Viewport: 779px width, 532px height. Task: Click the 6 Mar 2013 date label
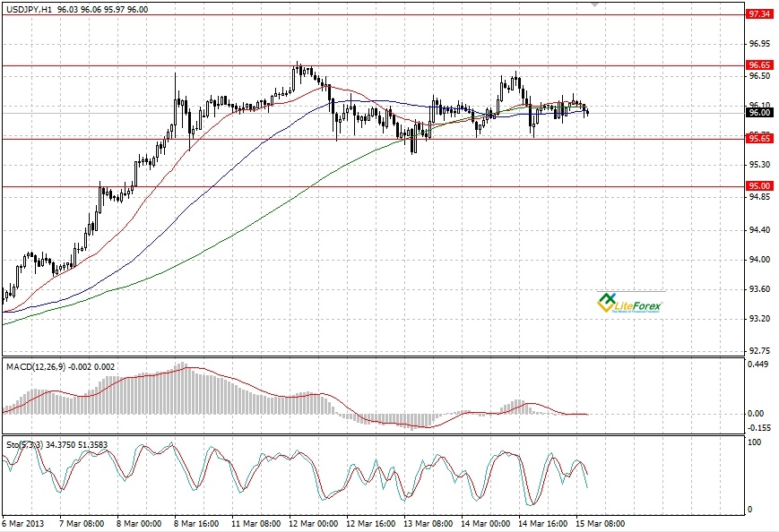click(x=23, y=524)
